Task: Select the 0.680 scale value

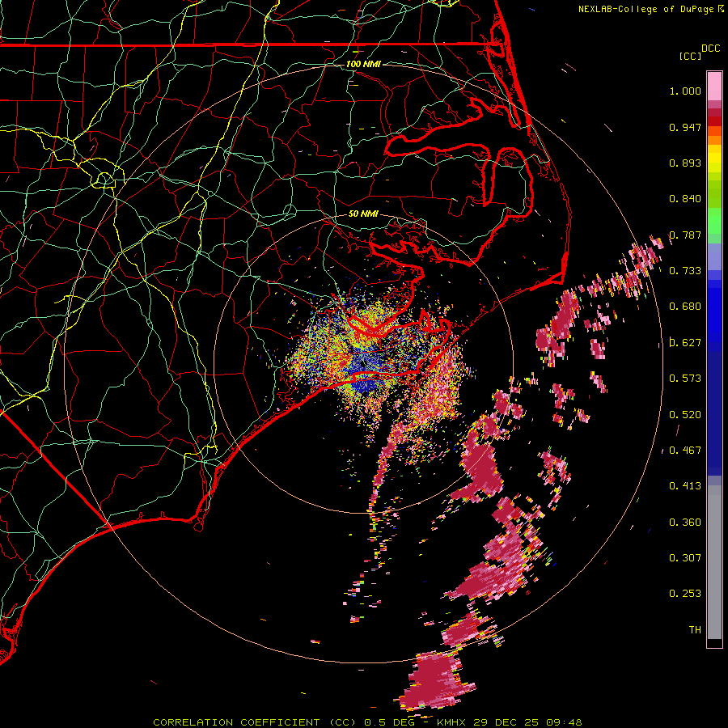Action: [685, 307]
